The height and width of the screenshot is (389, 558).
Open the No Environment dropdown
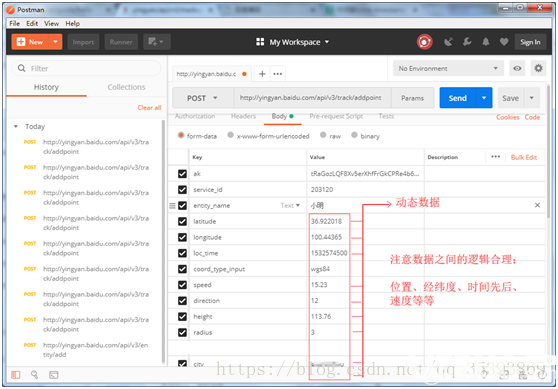click(448, 68)
